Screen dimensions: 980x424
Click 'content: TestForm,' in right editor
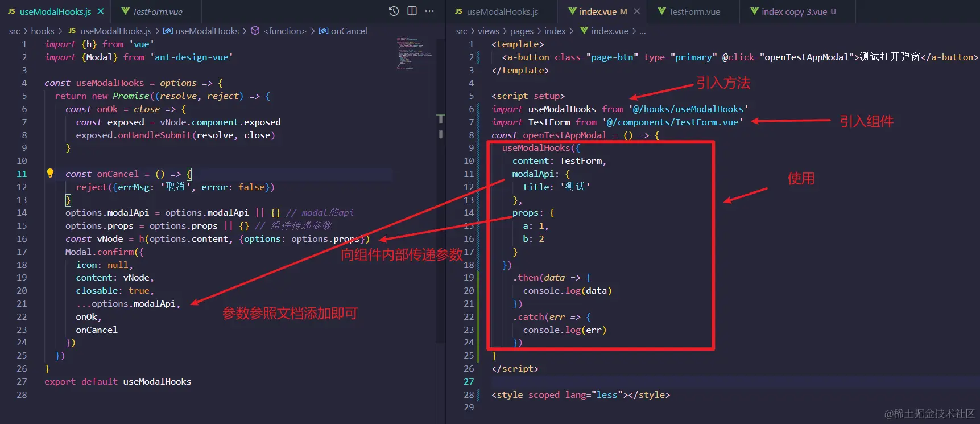point(559,161)
